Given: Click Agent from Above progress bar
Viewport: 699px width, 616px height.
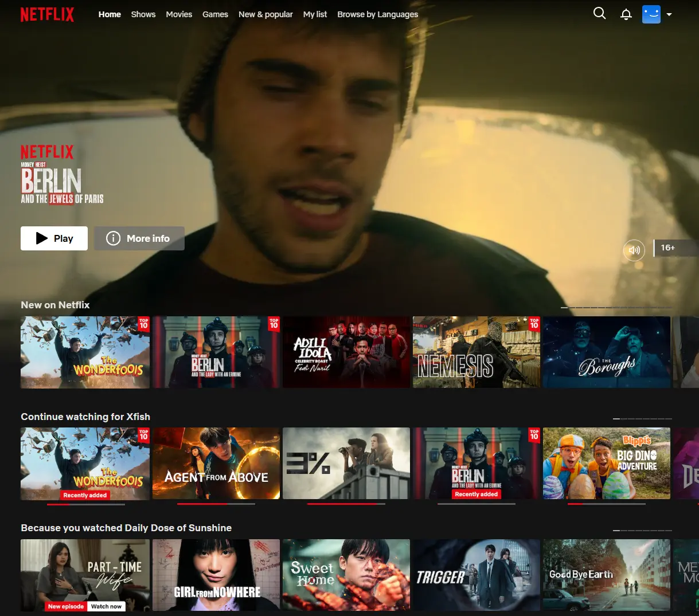Looking at the screenshot, I should click(216, 504).
